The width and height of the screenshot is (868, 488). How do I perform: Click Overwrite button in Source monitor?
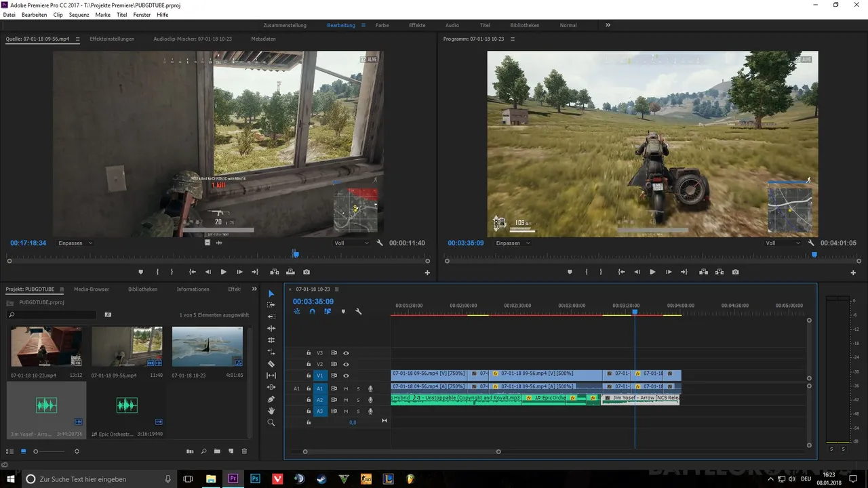pos(290,272)
